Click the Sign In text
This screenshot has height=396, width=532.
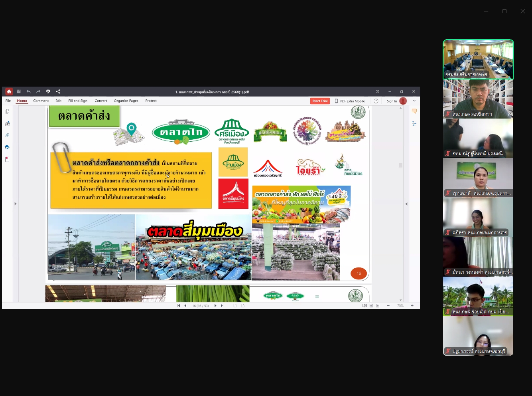392,101
